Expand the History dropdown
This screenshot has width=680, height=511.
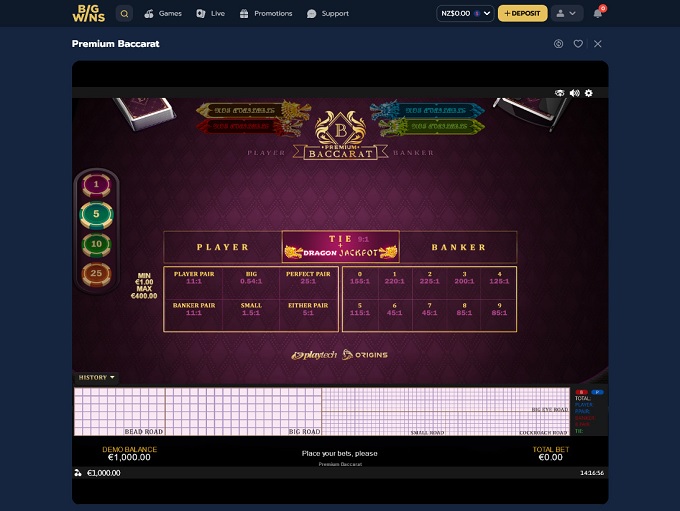96,378
